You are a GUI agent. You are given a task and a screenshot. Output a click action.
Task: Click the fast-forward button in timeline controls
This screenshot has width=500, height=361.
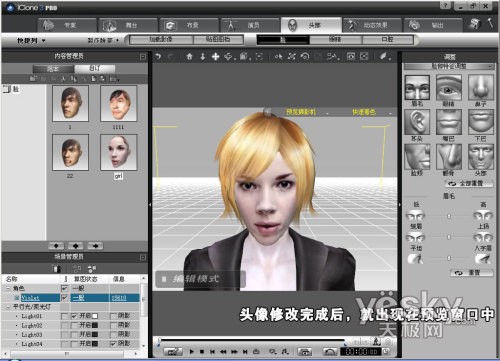click(234, 351)
